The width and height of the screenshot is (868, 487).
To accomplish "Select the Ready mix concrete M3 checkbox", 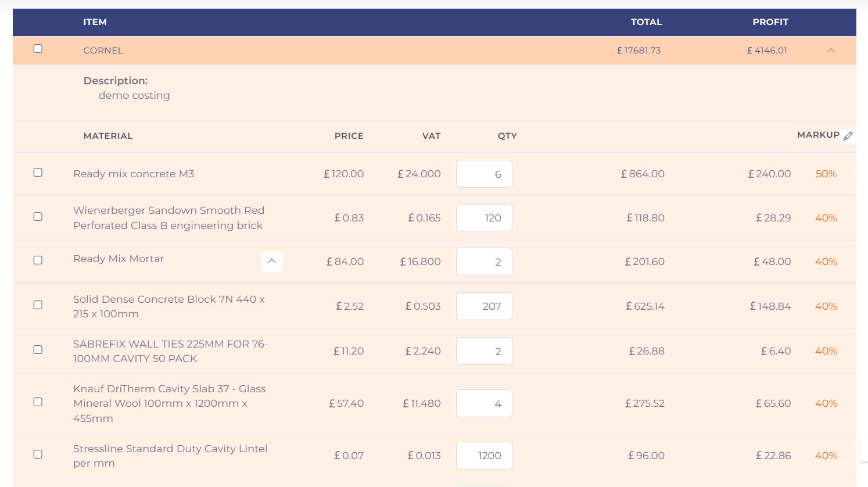I will point(38,173).
